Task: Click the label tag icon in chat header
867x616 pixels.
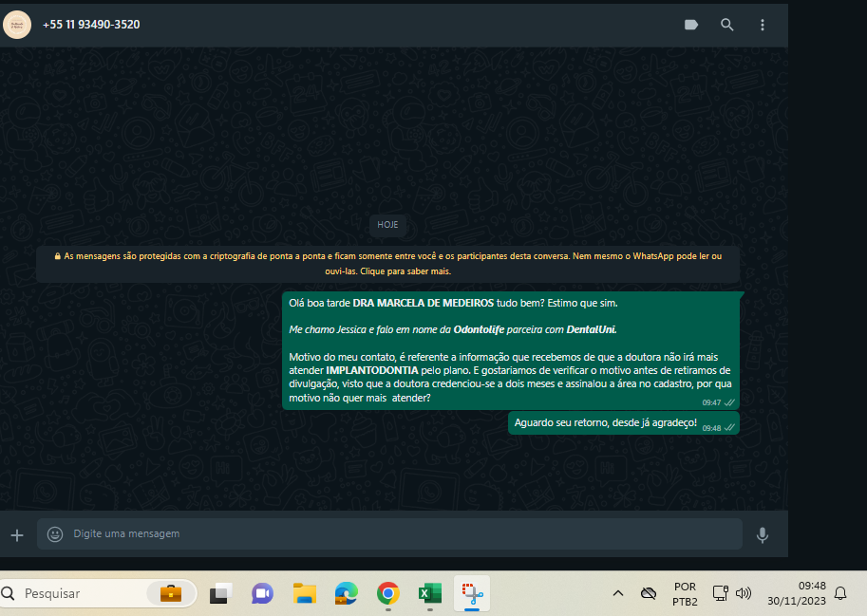Action: [x=691, y=25]
